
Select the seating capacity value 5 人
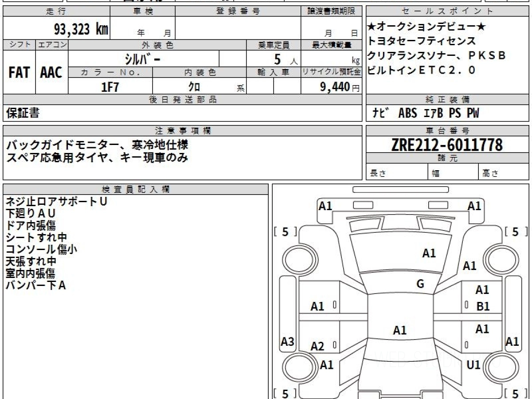pyautogui.click(x=286, y=59)
